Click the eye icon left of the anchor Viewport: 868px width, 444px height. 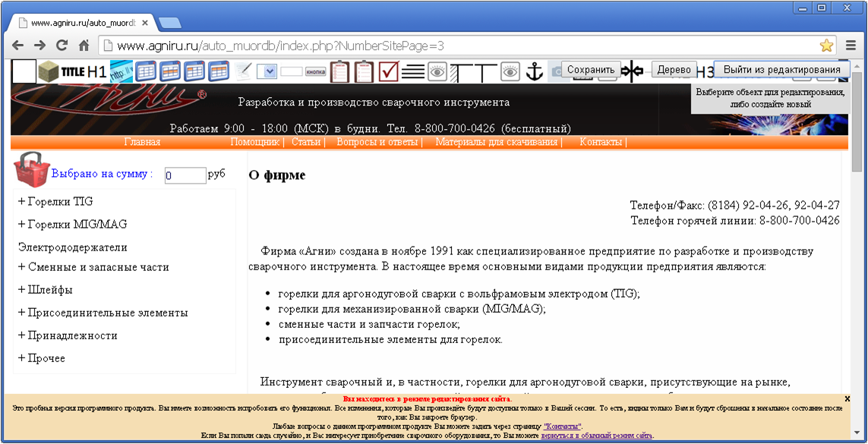510,71
